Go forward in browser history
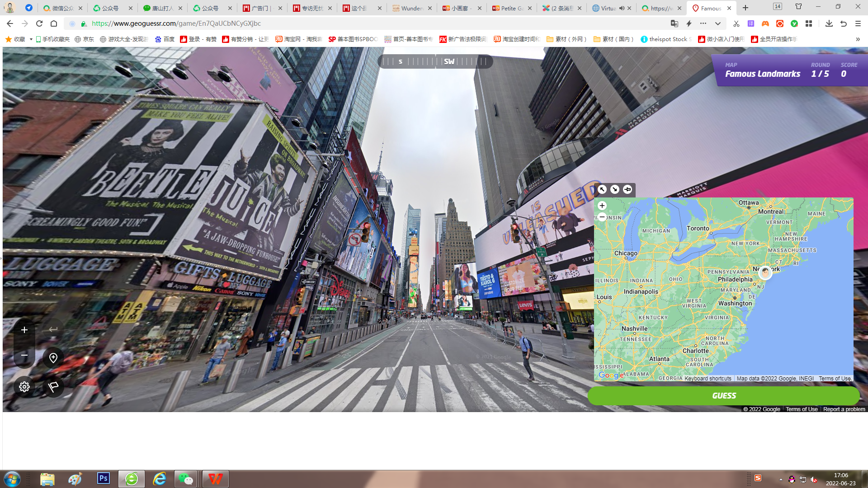This screenshot has width=868, height=488. pyautogui.click(x=25, y=23)
